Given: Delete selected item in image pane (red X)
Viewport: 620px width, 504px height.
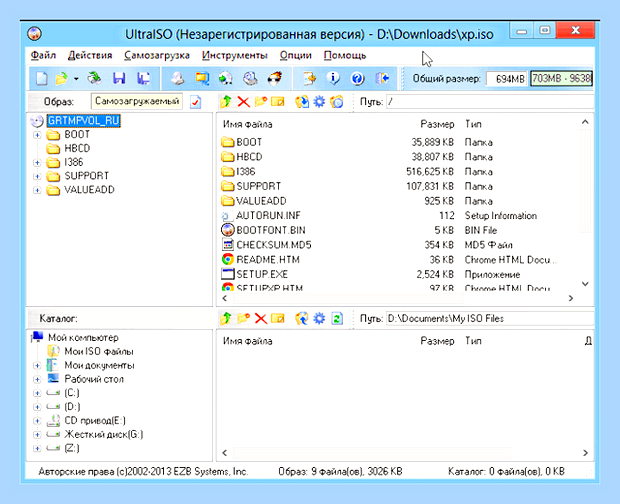Looking at the screenshot, I should point(244,102).
